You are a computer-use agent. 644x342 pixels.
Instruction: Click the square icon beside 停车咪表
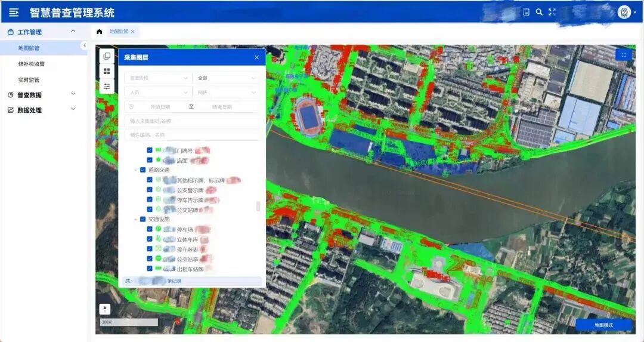tap(158, 248)
